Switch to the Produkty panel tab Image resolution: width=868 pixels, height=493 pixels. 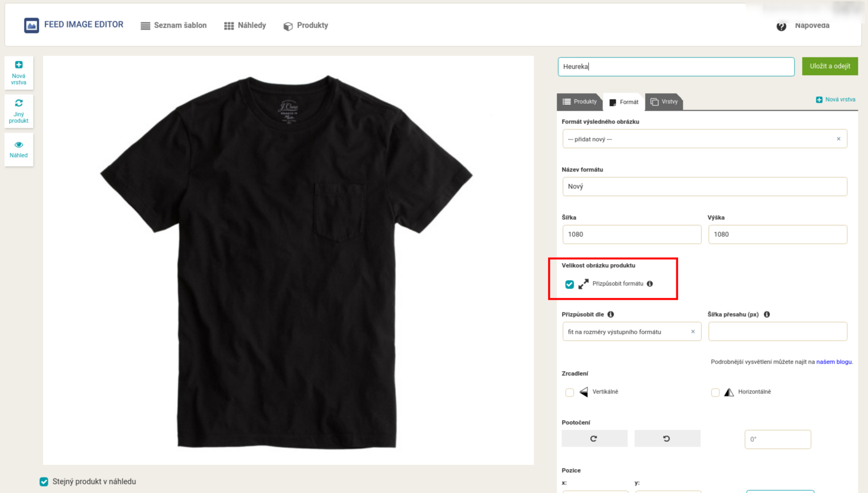580,102
